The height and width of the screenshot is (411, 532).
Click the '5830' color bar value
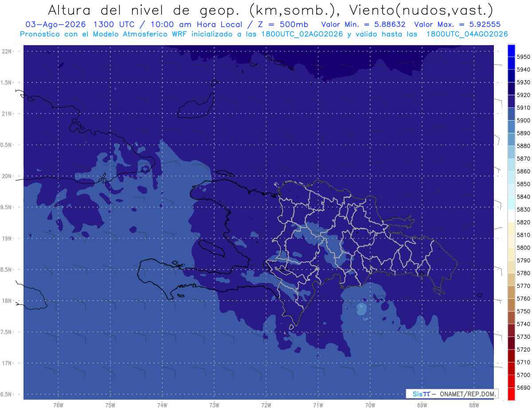(523, 210)
